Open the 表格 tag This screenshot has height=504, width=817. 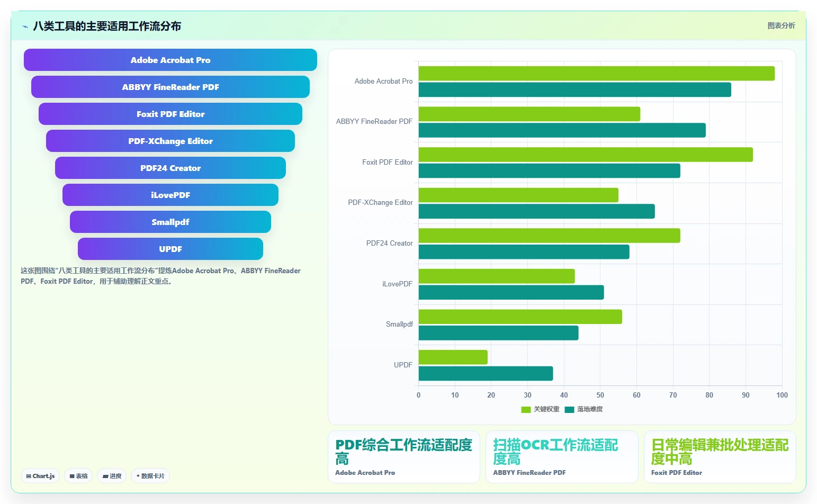pyautogui.click(x=78, y=476)
